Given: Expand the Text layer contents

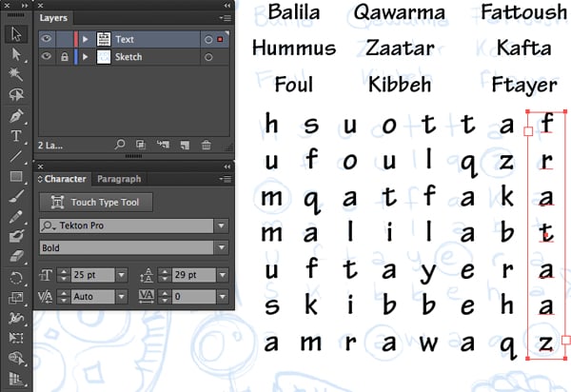Looking at the screenshot, I should click(x=86, y=39).
